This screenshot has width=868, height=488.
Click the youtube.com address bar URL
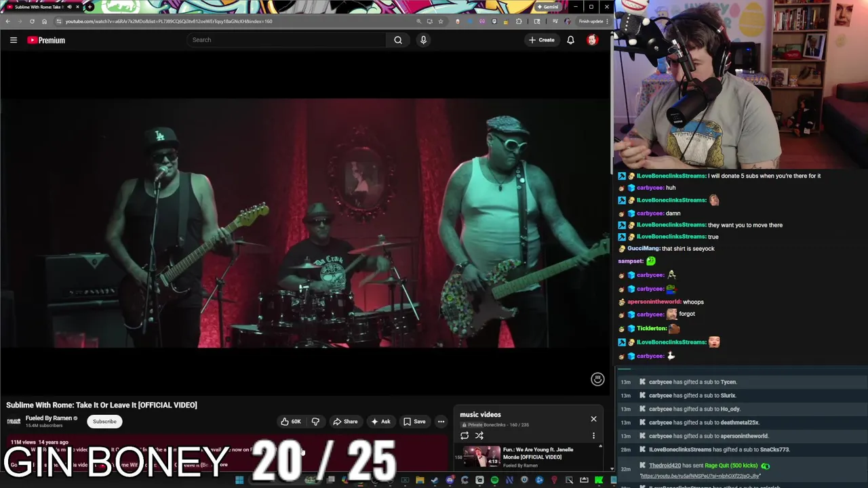[169, 21]
